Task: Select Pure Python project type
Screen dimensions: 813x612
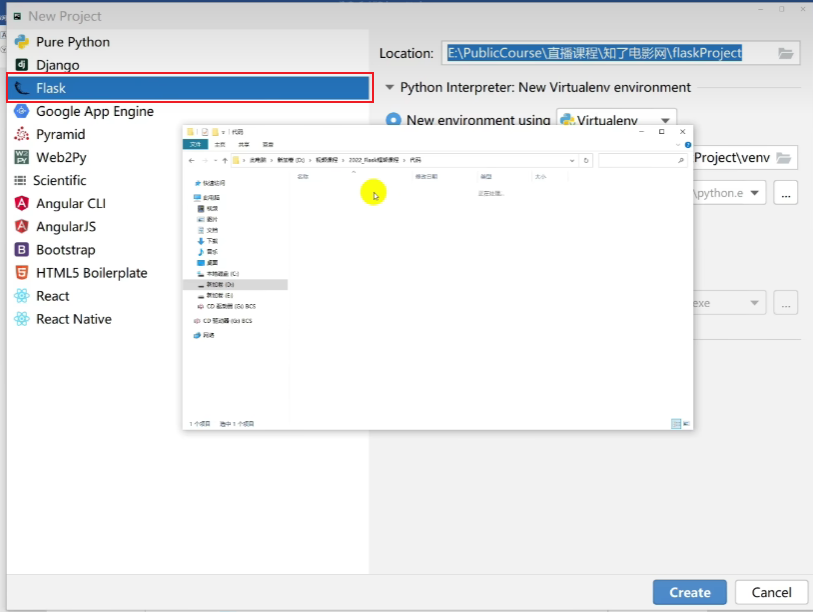Action: point(72,42)
